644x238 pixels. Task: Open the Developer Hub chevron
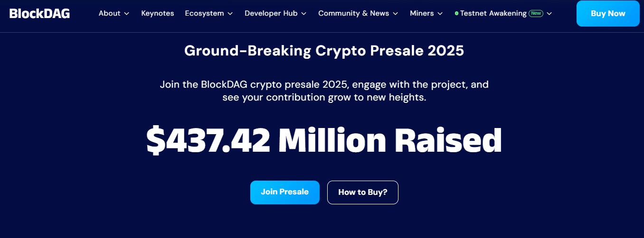coord(304,14)
